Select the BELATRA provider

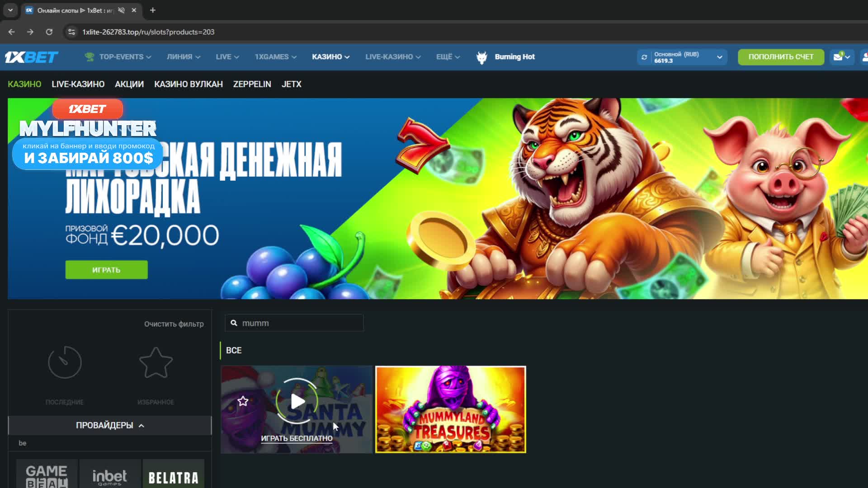coord(174,474)
